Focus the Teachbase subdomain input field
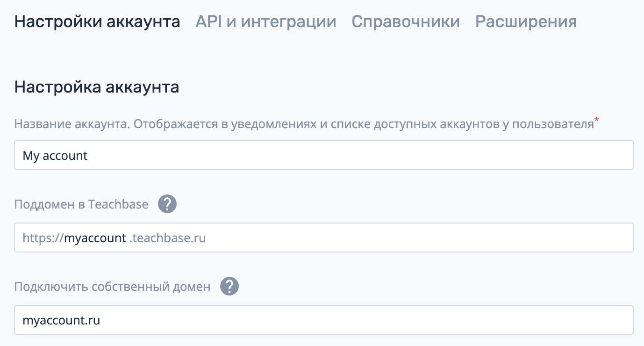 coord(324,238)
